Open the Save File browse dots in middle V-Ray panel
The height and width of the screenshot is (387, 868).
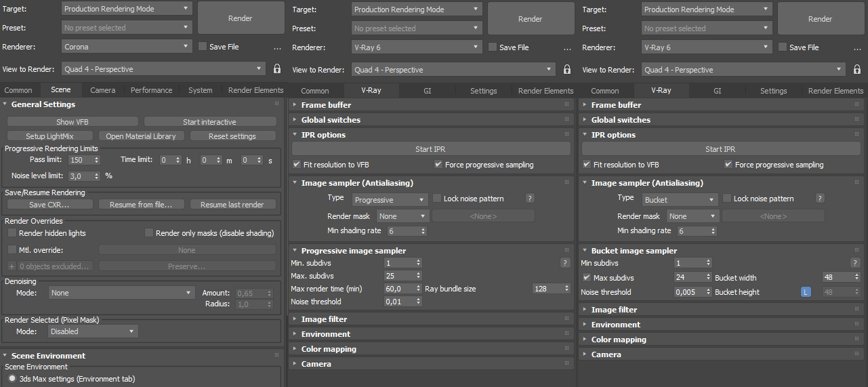(x=567, y=48)
